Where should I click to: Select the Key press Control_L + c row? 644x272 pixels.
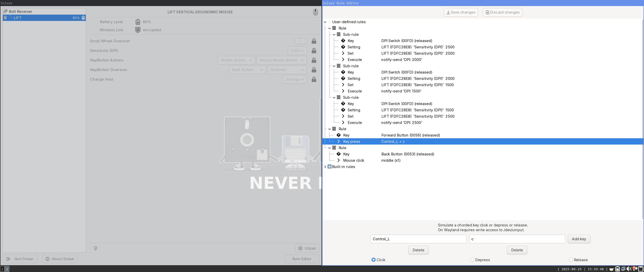click(482, 142)
